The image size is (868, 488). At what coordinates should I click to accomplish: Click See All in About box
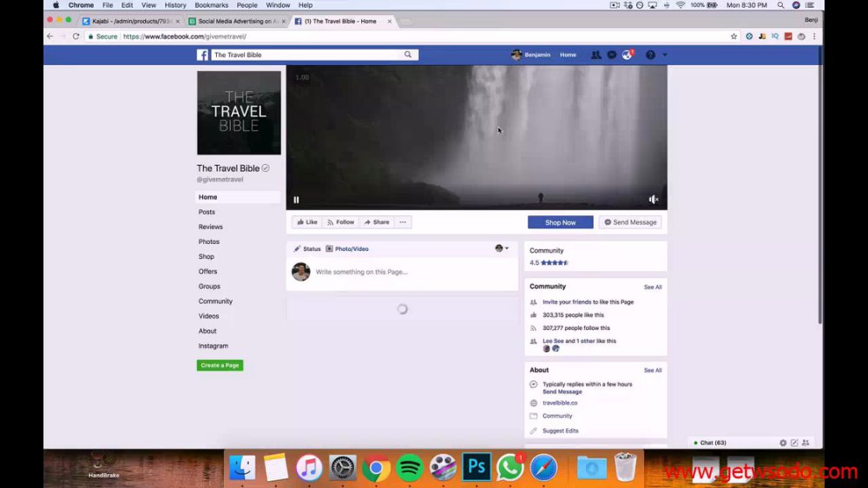[x=653, y=370]
